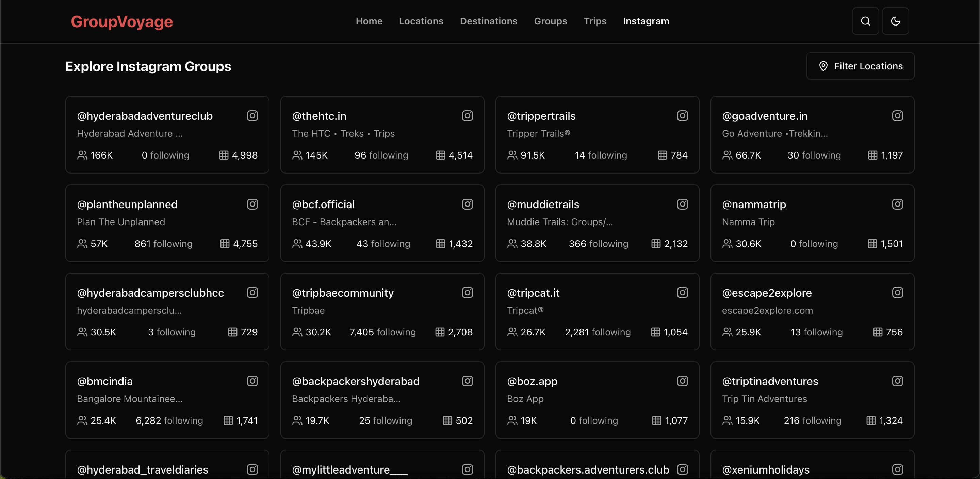
Task: Open Instagram icon on @bcf.official card
Action: [x=467, y=204]
